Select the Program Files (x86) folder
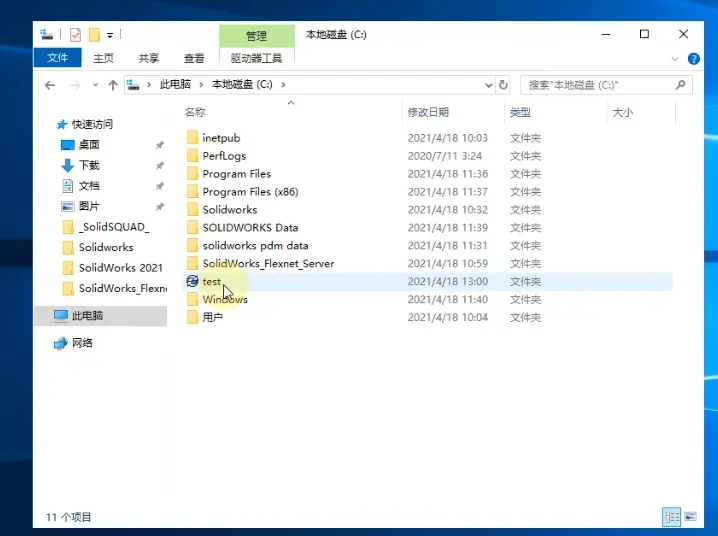Image resolution: width=718 pixels, height=536 pixels. click(x=250, y=192)
